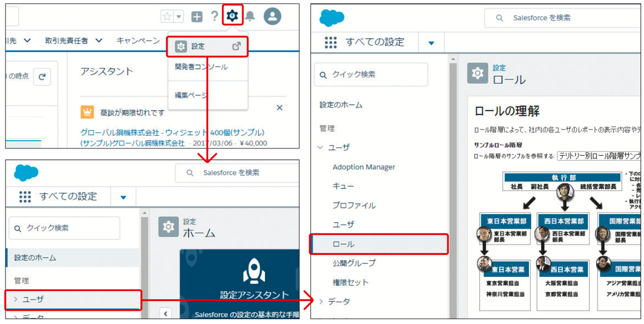This screenshot has width=644, height=324.
Task: Click the 執行部 person avatar in chart
Action: coord(564,191)
